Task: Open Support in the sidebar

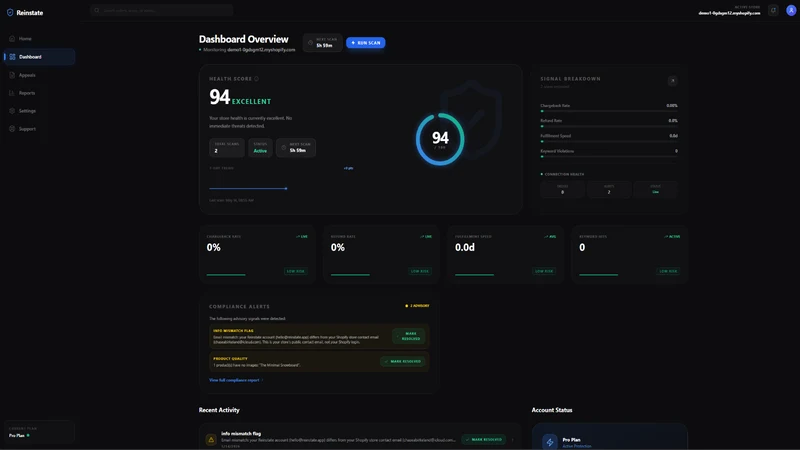Action: [x=40, y=129]
